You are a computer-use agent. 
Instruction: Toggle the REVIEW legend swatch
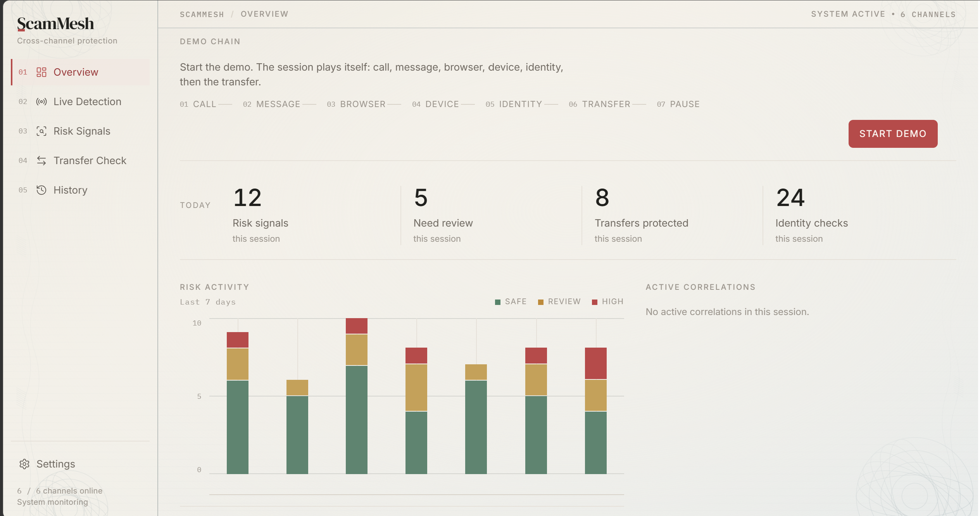click(x=541, y=302)
